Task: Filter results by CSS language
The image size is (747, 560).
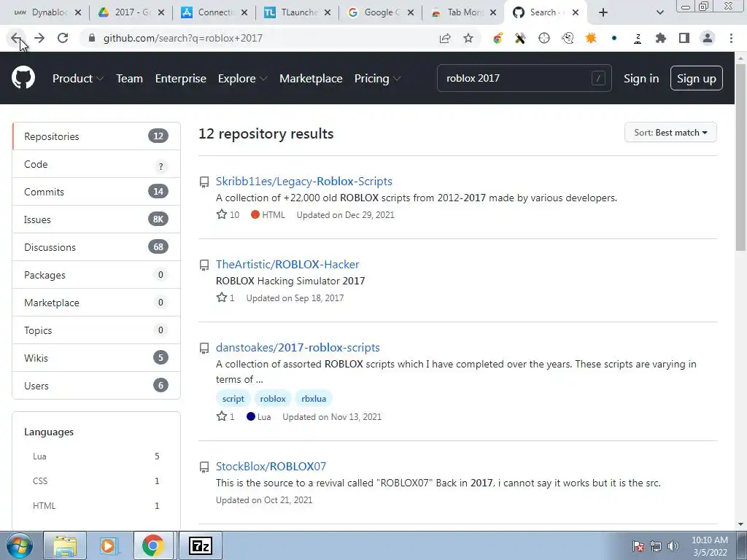Action: pyautogui.click(x=96, y=481)
